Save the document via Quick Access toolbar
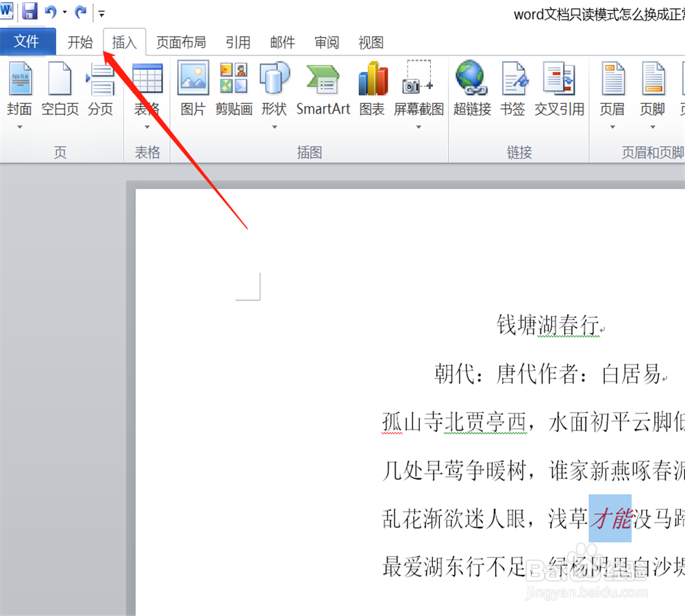Viewport: 685px width, 616px height. (x=29, y=12)
